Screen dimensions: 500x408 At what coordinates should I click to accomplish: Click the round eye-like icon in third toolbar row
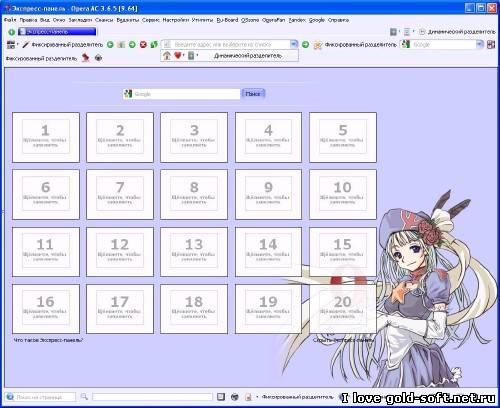click(98, 58)
